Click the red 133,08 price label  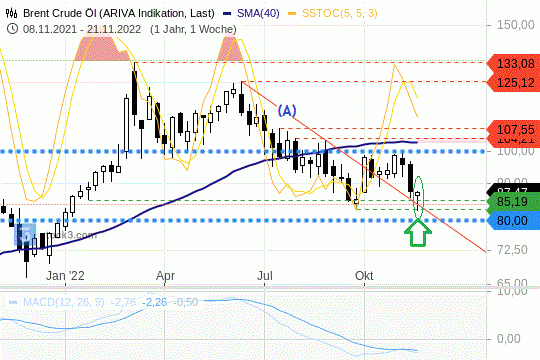pyautogui.click(x=513, y=63)
